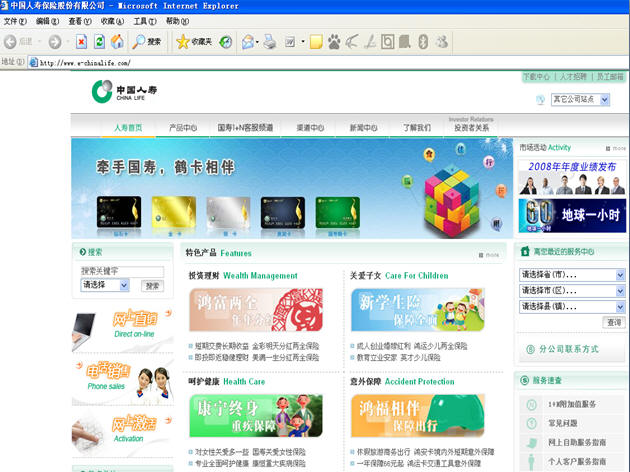The width and height of the screenshot is (630, 472).
Task: Click the globe icon beside site selector
Action: (540, 100)
